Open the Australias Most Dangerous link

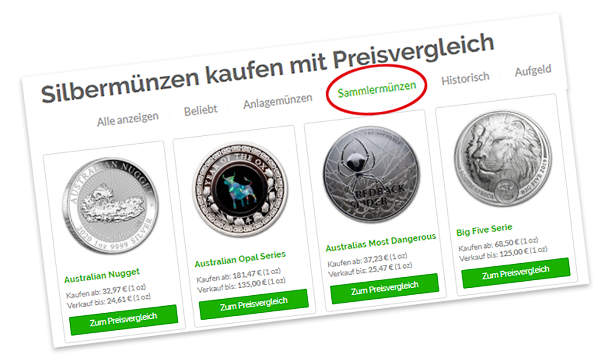(380, 242)
